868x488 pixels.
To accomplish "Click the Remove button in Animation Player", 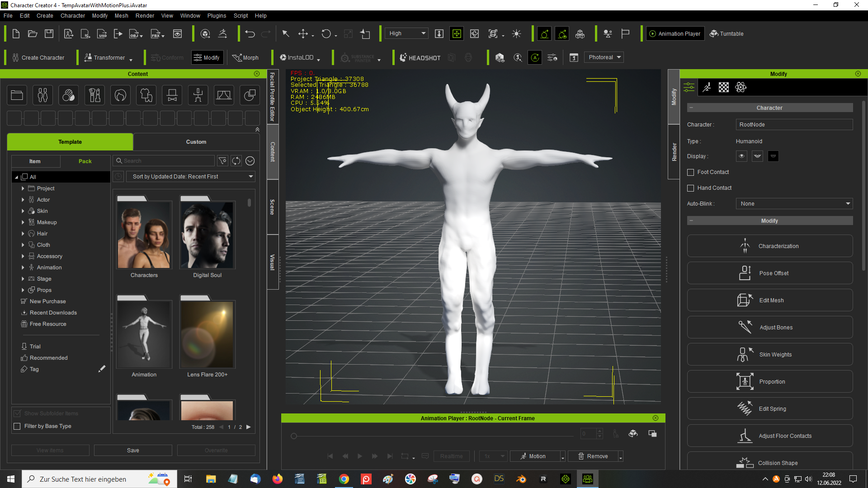I will [x=593, y=456].
